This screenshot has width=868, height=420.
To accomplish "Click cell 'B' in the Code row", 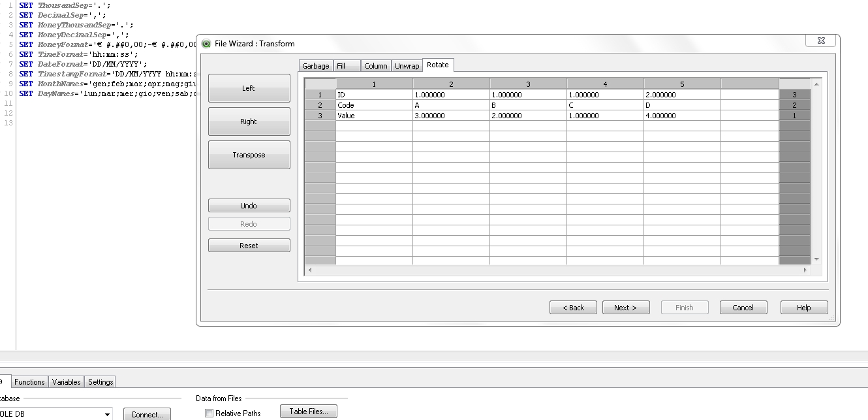I will (x=528, y=105).
